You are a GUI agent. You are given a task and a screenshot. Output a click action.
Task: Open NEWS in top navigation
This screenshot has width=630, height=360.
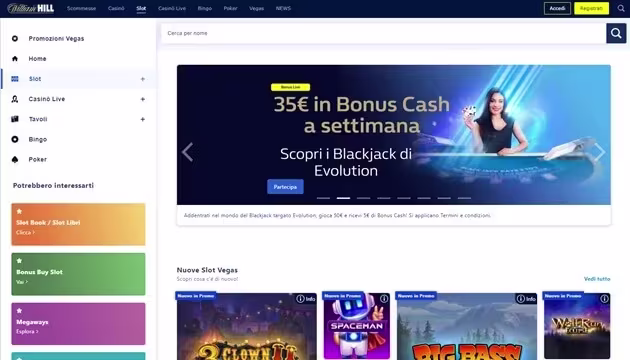[283, 8]
